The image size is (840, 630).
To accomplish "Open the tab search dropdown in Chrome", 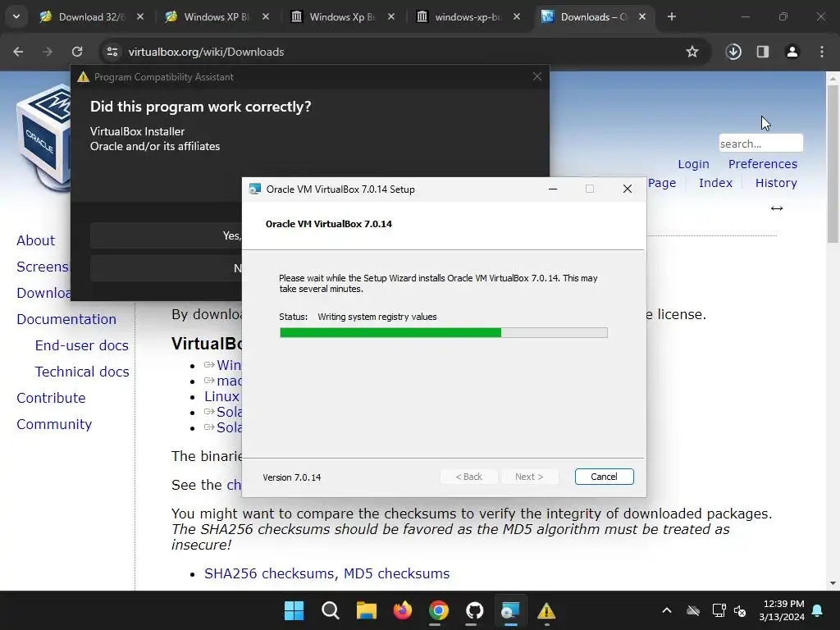I will click(16, 16).
